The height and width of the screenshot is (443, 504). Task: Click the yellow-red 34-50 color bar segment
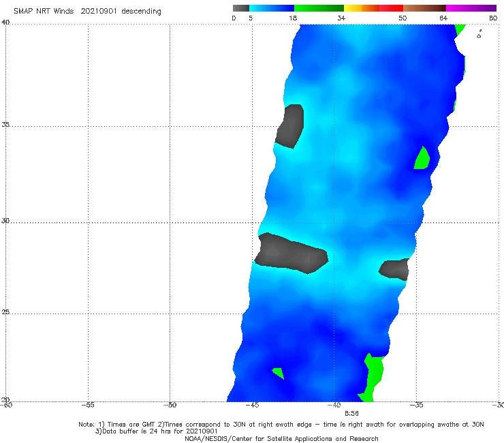tap(373, 8)
